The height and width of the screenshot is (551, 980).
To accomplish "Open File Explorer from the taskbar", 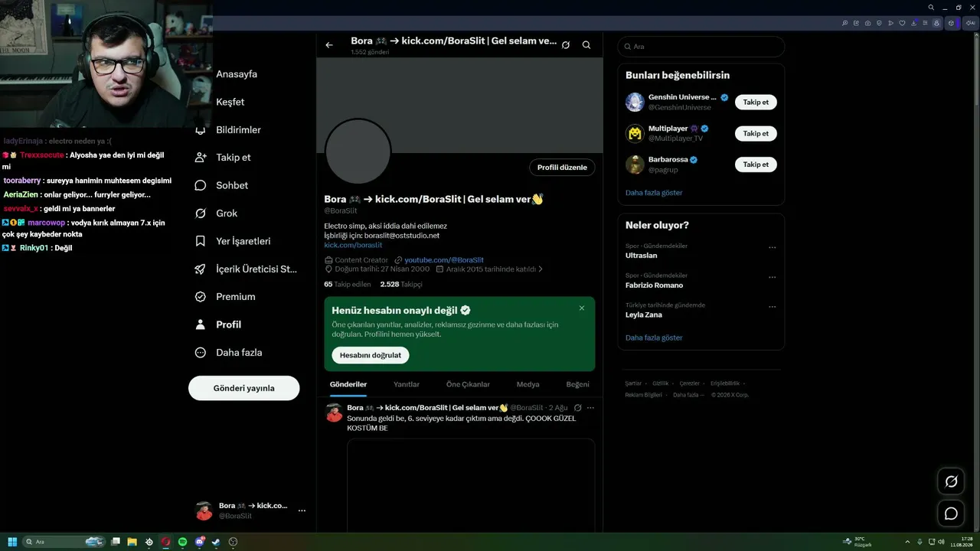I will click(132, 542).
